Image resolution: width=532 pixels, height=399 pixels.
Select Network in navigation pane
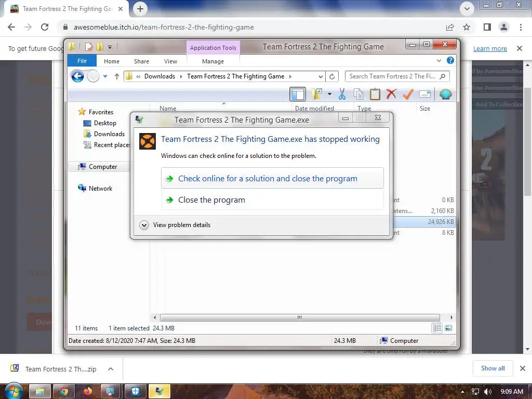[x=95, y=188]
